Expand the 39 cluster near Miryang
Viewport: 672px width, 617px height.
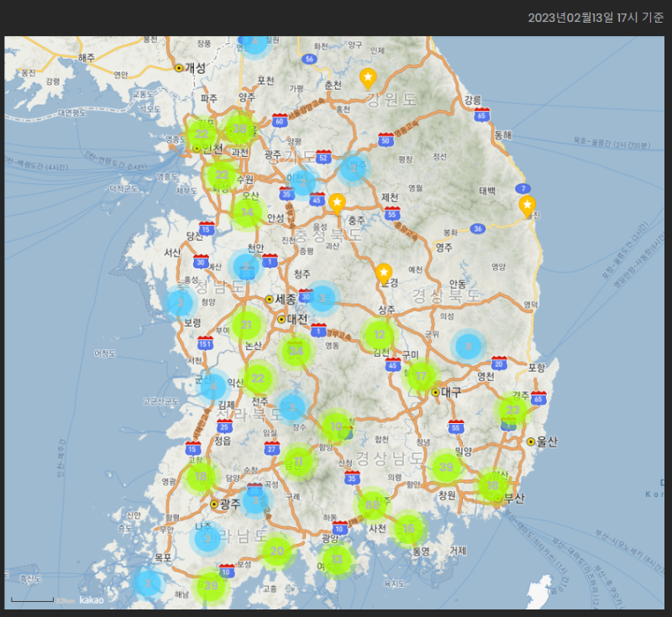(446, 467)
